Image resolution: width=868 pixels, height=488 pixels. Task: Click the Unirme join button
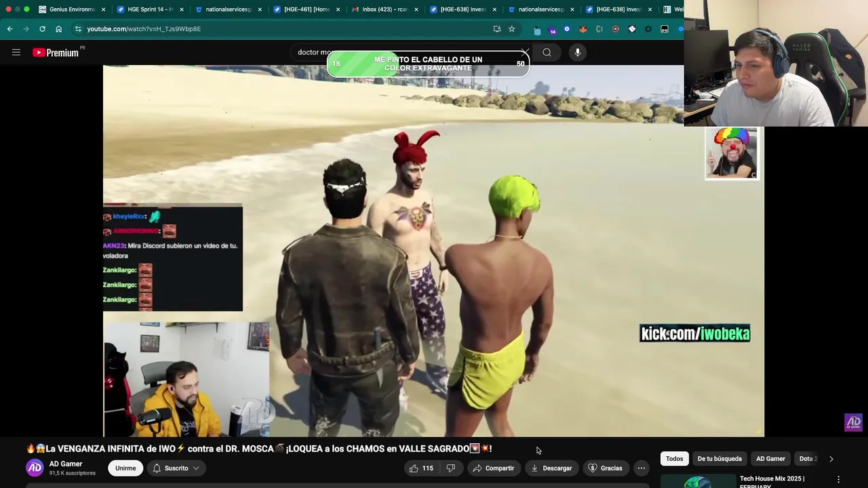[125, 468]
